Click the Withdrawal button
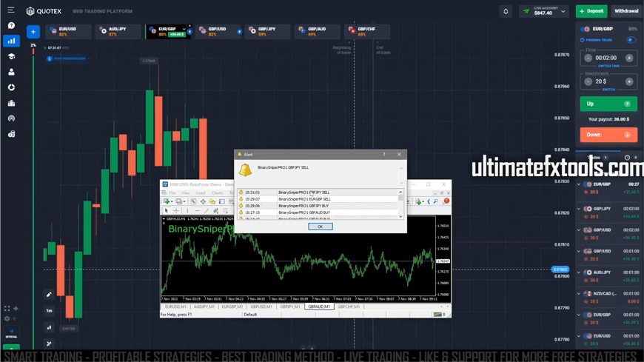 (x=626, y=11)
